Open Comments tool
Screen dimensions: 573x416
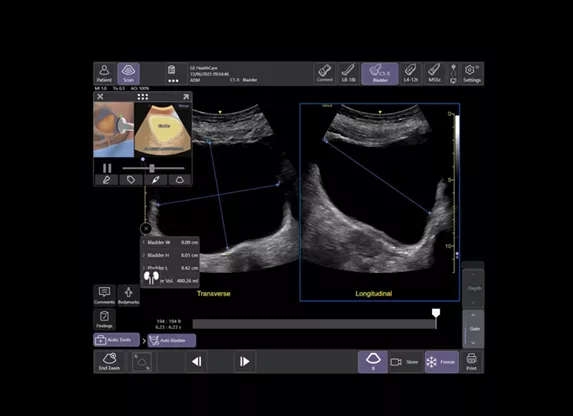pos(104,295)
